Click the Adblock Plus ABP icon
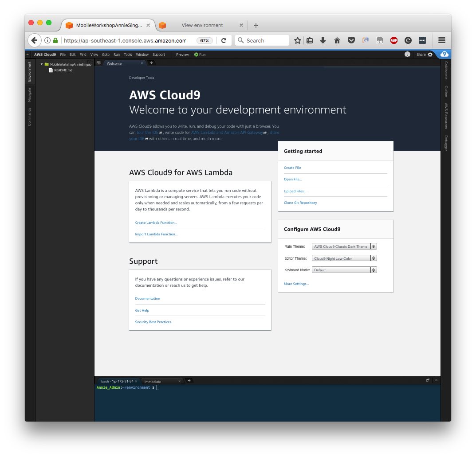Image resolution: width=476 pixels, height=457 pixels. tap(394, 40)
